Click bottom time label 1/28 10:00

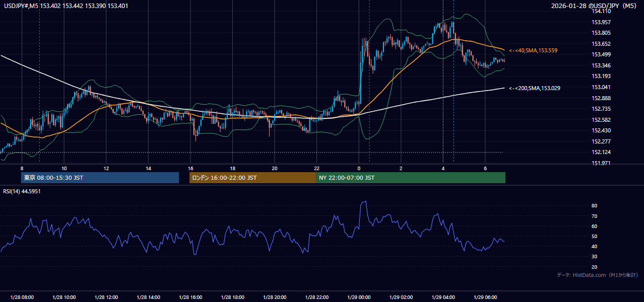(x=64, y=297)
